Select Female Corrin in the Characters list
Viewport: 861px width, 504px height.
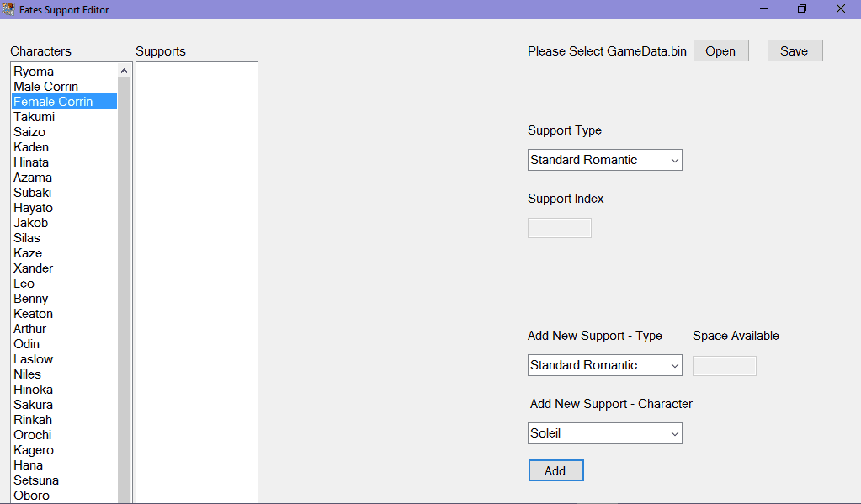[64, 102]
